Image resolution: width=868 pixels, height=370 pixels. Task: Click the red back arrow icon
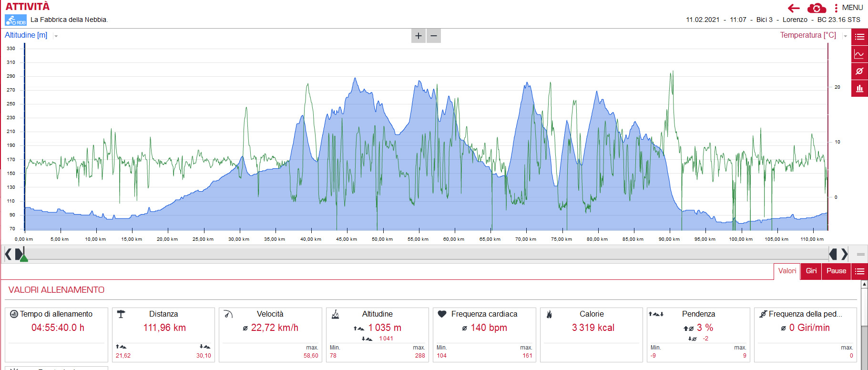pyautogui.click(x=794, y=8)
